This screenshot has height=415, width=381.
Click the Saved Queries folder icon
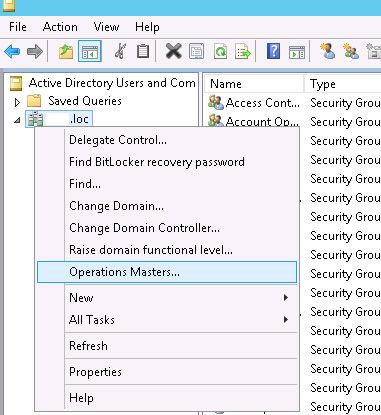[34, 101]
